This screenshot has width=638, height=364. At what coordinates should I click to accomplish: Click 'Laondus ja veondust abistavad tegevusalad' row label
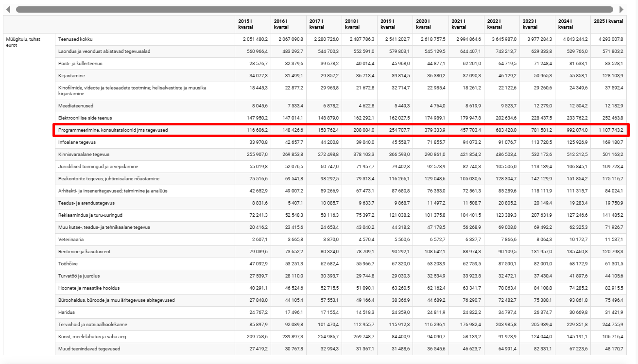click(x=104, y=52)
